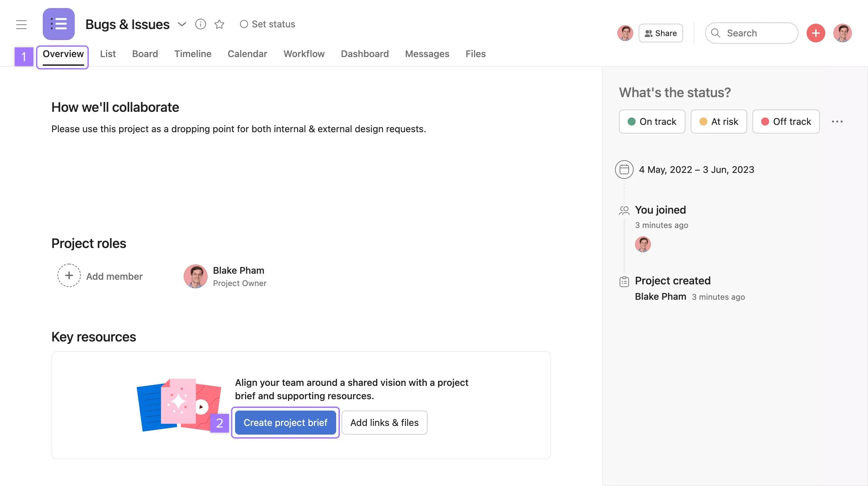The width and height of the screenshot is (868, 486).
Task: Click the Add member plus circle
Action: click(x=69, y=275)
